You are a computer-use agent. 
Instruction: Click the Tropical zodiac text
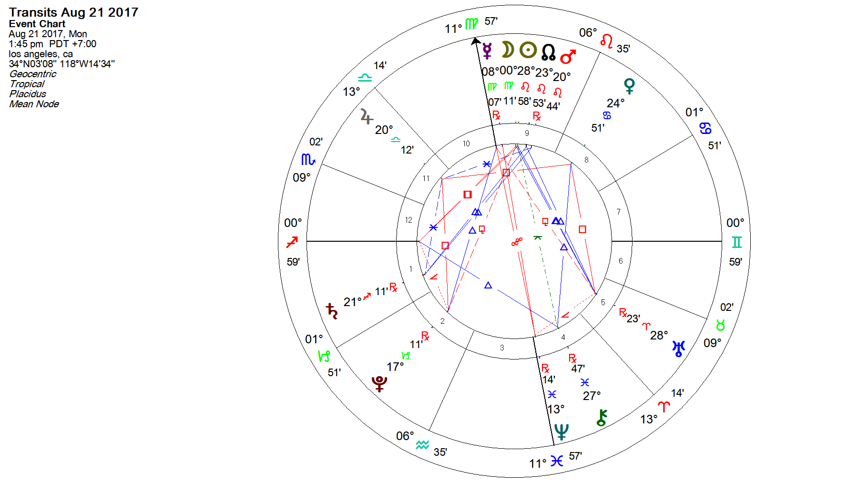point(27,84)
